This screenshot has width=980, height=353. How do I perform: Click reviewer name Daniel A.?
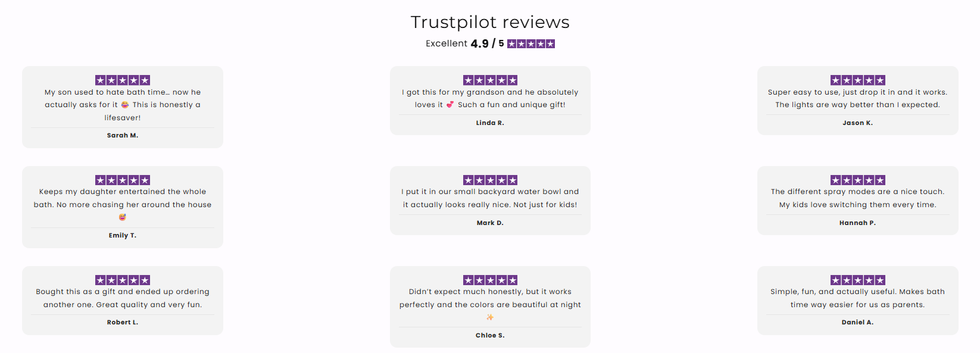857,323
